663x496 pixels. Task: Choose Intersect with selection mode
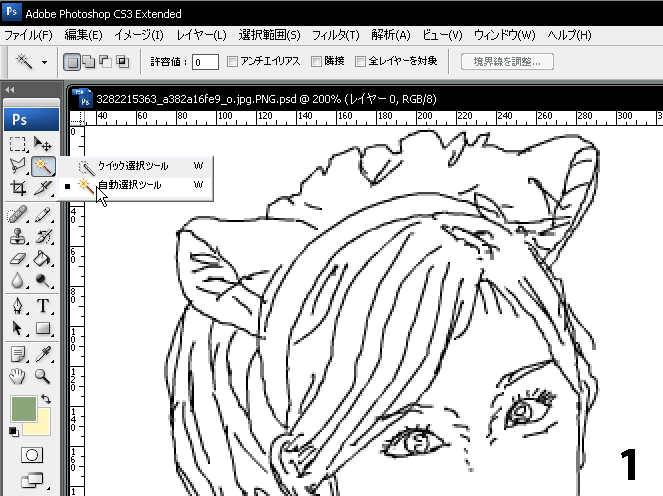click(x=123, y=62)
